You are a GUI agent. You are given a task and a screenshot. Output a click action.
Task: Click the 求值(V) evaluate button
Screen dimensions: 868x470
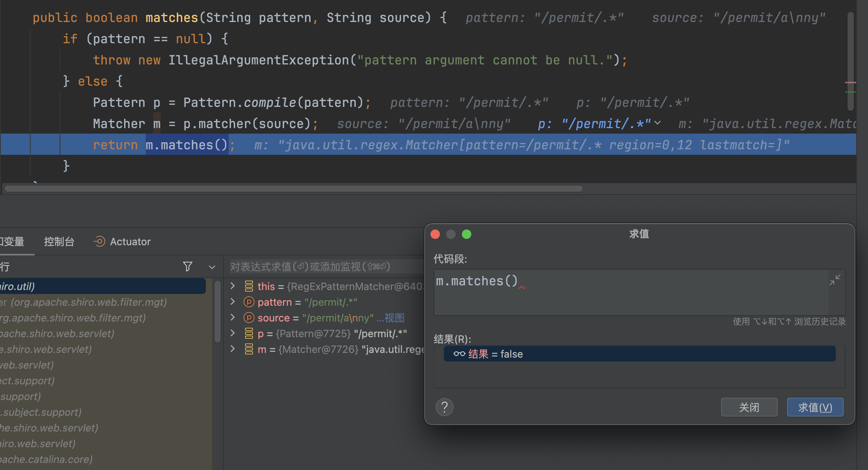tap(815, 407)
